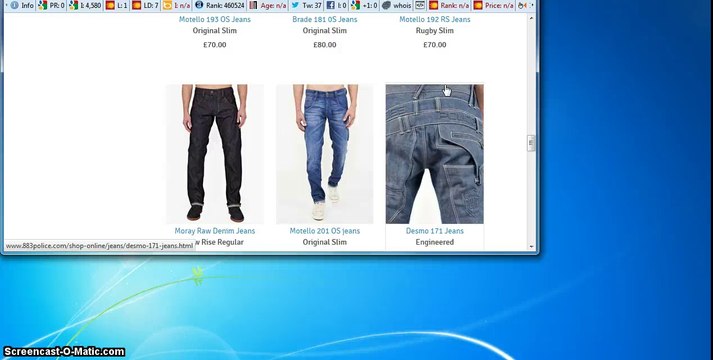This screenshot has width=713, height=360.
Task: Click the £80.00 price of Brade 181
Action: (325, 45)
